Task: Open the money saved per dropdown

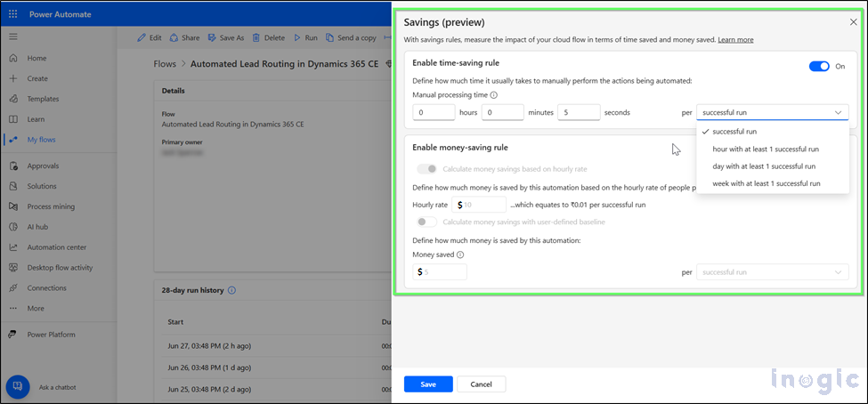Action: [772, 272]
